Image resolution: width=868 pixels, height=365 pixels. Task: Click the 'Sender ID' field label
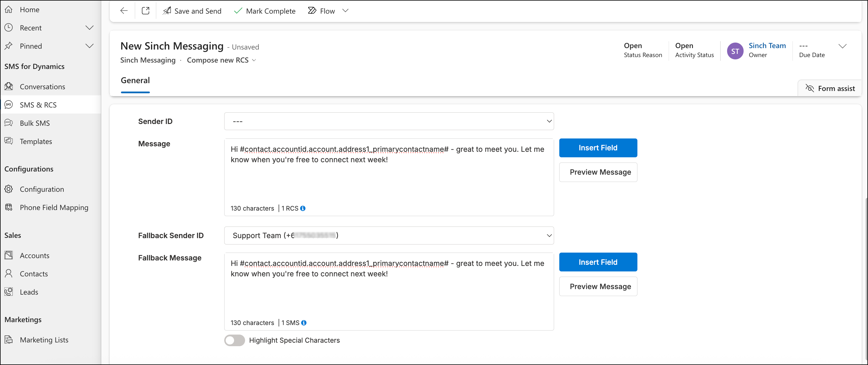[x=155, y=121]
